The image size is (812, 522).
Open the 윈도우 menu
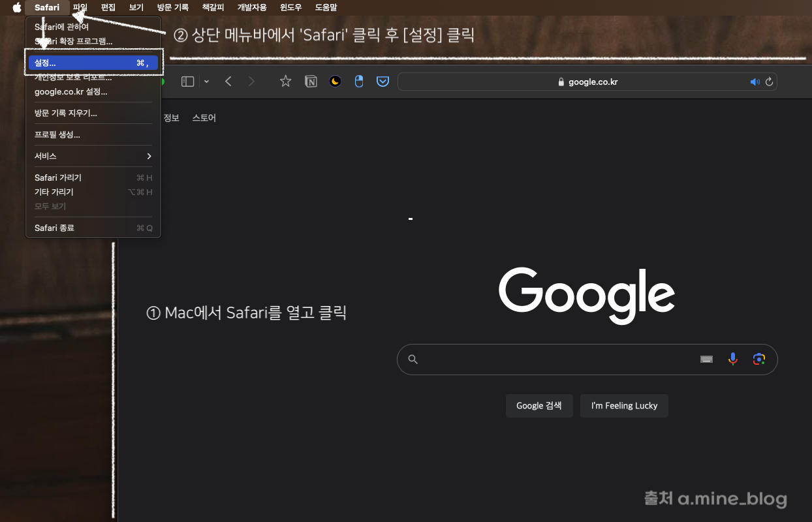point(291,8)
